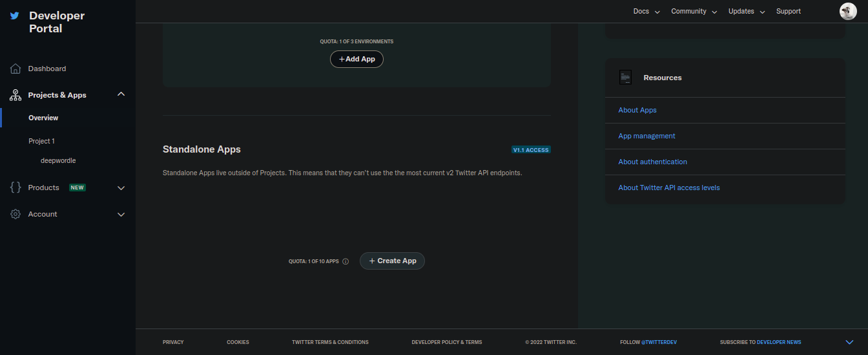This screenshot has height=355, width=868.
Task: Open Twitter Terms & Conditions footer link
Action: pyautogui.click(x=330, y=342)
